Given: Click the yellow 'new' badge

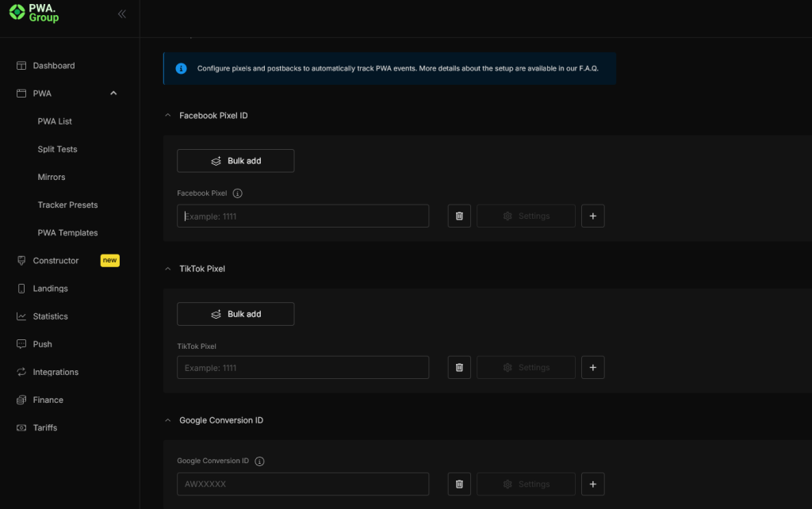Looking at the screenshot, I should [109, 261].
